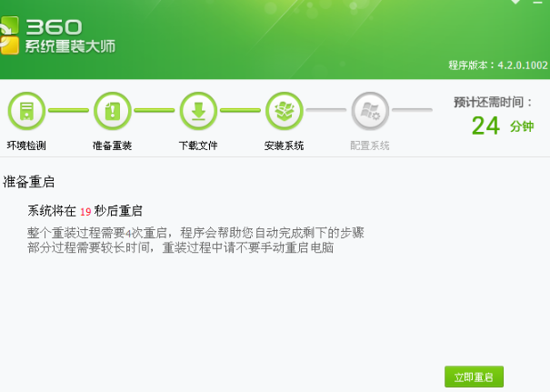The image size is (550, 392).
Task: Select the 下载文件 step label
Action: (x=198, y=146)
